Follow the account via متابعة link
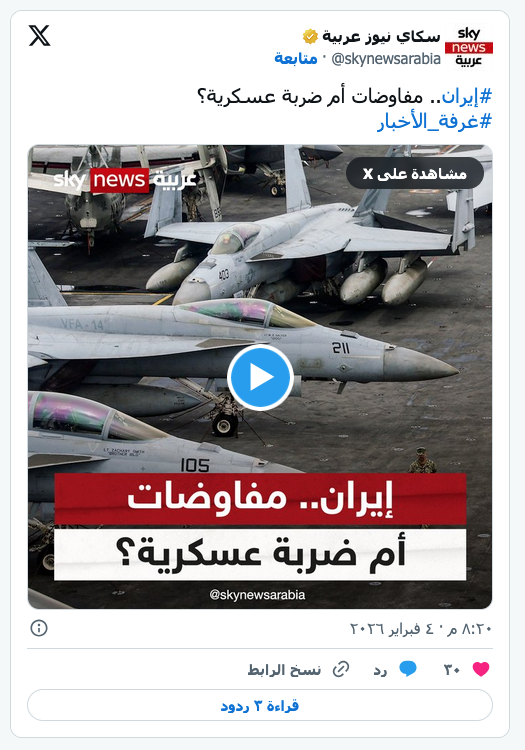 296,59
